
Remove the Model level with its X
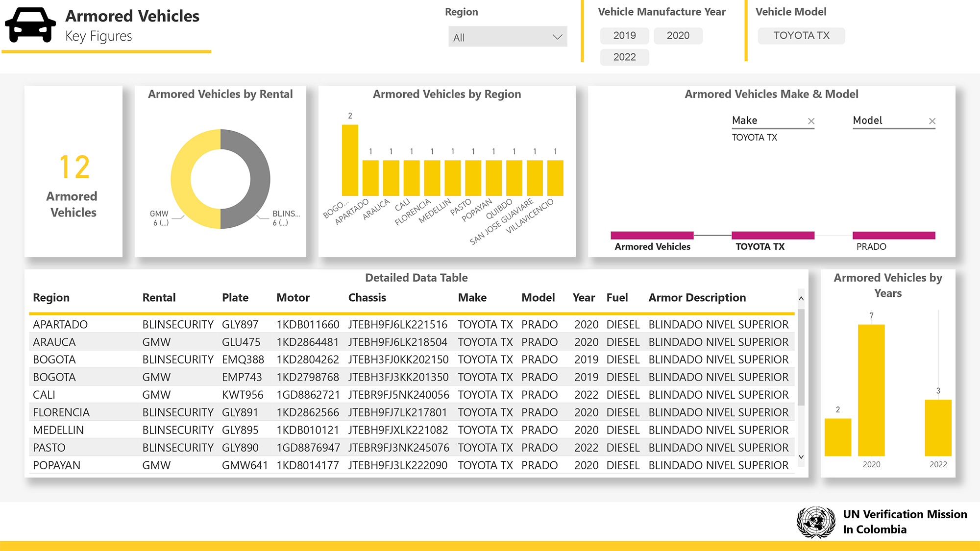coord(932,121)
